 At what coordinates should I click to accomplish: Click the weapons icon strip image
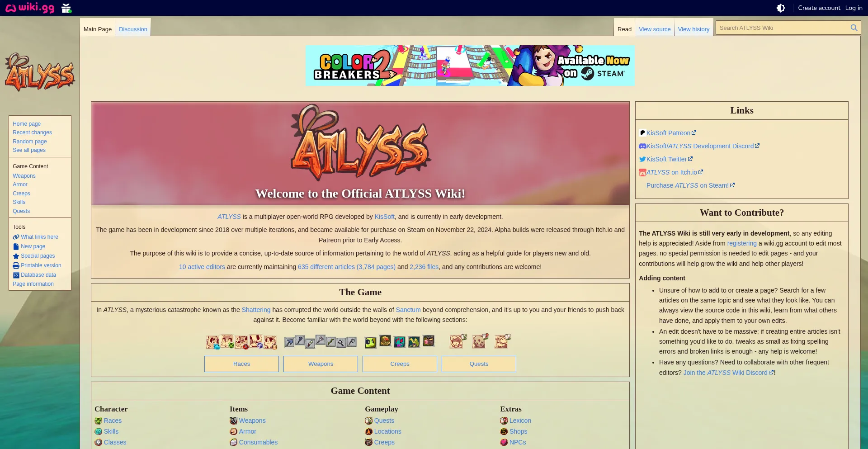pyautogui.click(x=321, y=341)
